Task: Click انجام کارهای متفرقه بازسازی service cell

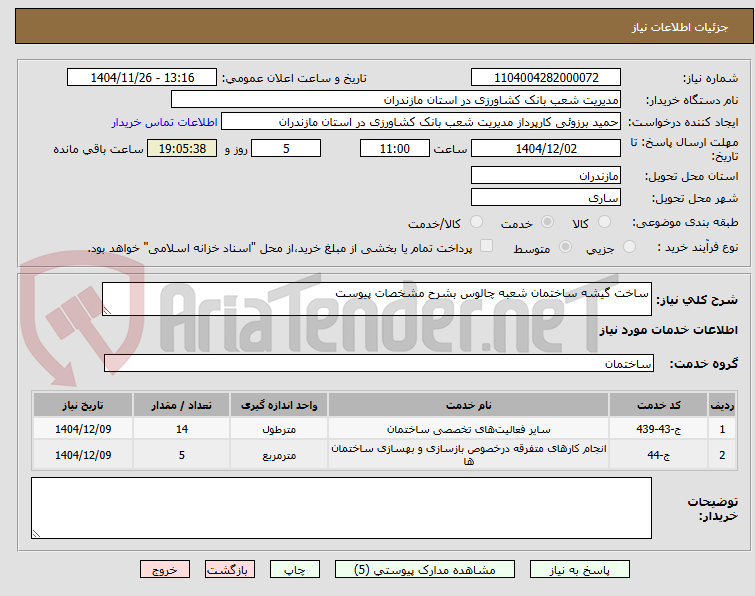Action: [x=469, y=454]
